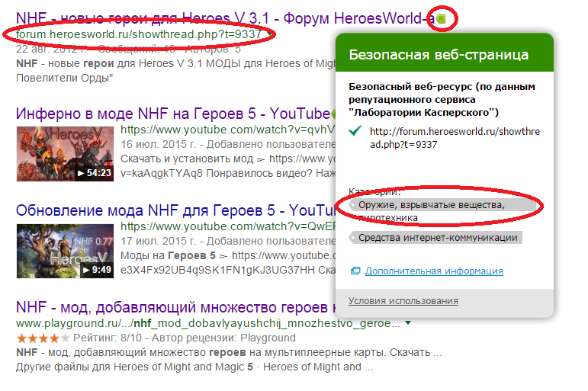The image size is (588, 391).
Task: Open 'Инферно в моде NHF на Героев 5' YouTube result
Action: [x=173, y=114]
